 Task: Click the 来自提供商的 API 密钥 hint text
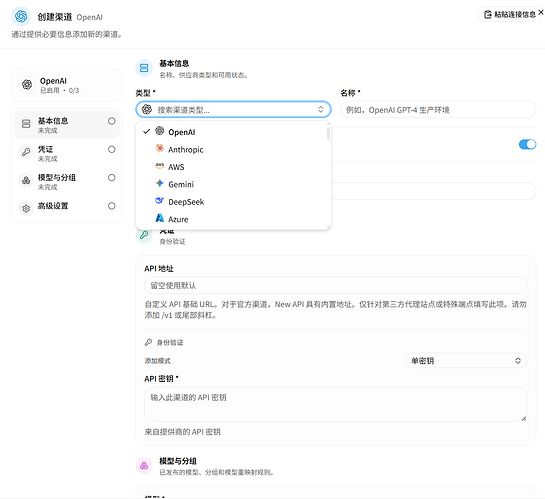(x=182, y=432)
